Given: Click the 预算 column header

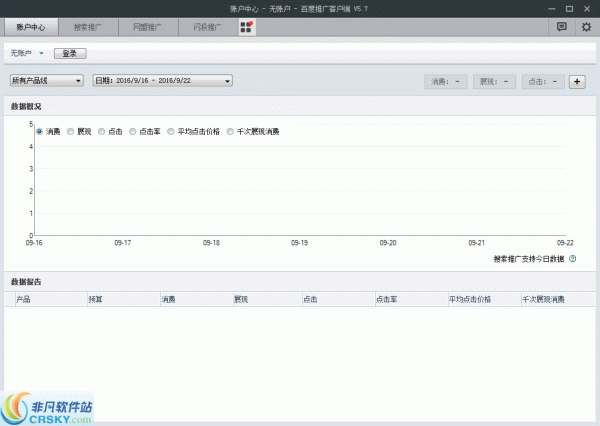Looking at the screenshot, I should click(x=124, y=299).
